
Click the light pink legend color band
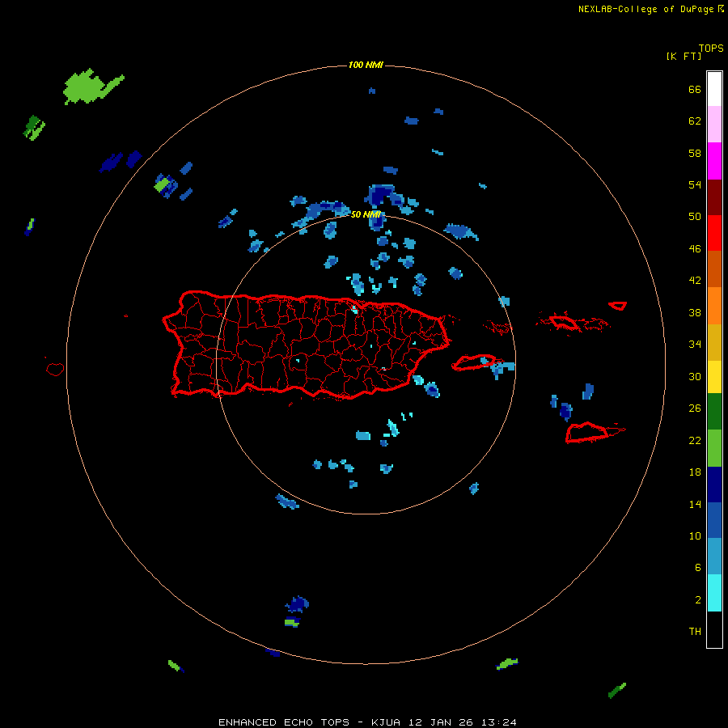point(714,125)
